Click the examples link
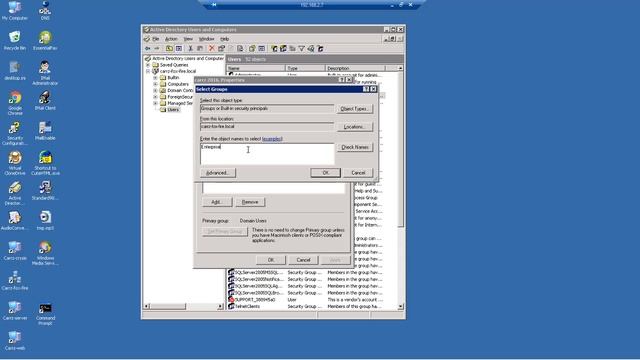This screenshot has height=360, width=640. coord(272,139)
